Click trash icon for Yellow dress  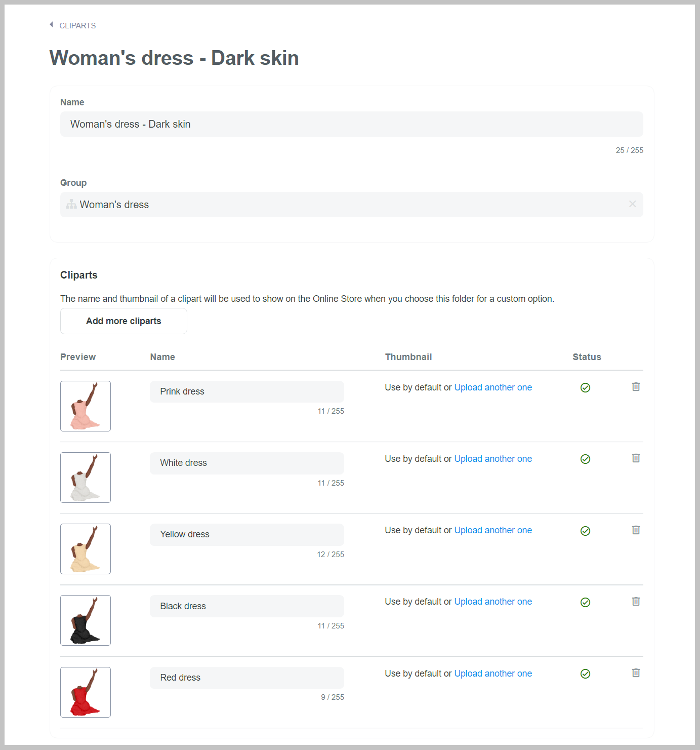636,530
